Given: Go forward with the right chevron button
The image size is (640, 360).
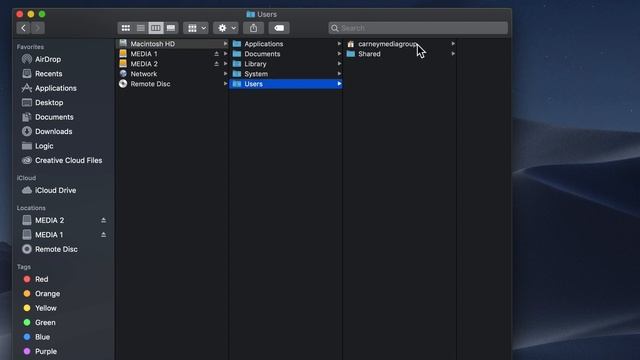Looking at the screenshot, I should 38,28.
